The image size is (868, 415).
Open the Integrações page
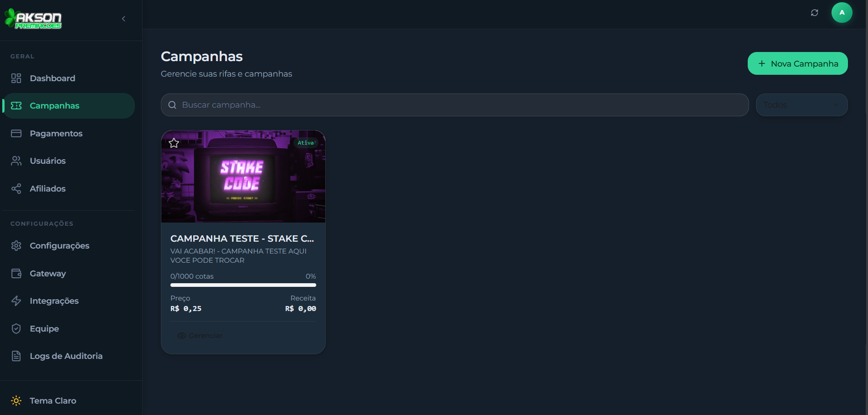tap(68, 301)
